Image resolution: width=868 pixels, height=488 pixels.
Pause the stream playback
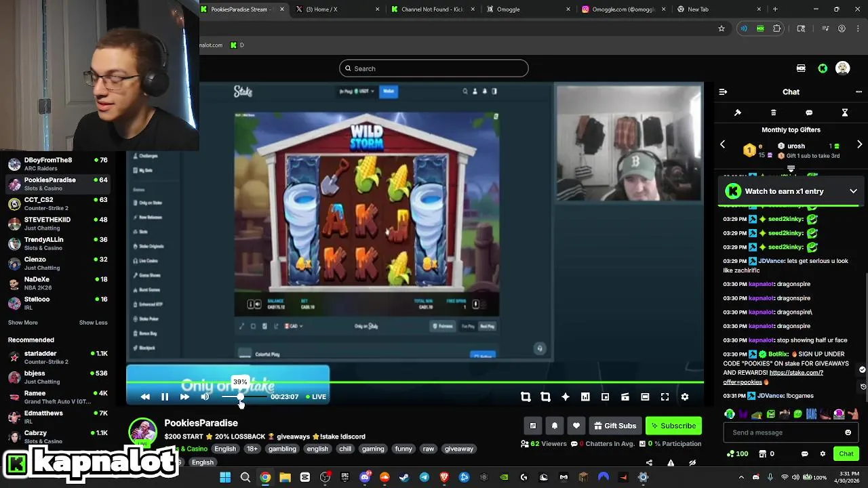click(165, 397)
